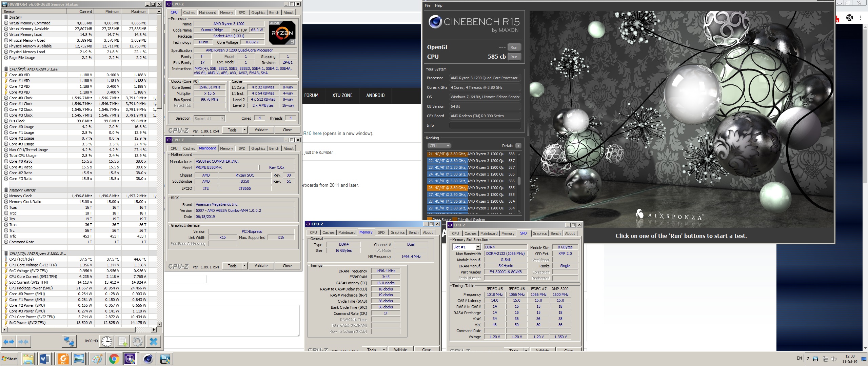Open Bench tab in top CPU-Z window
The width and height of the screenshot is (868, 366).
click(x=274, y=13)
